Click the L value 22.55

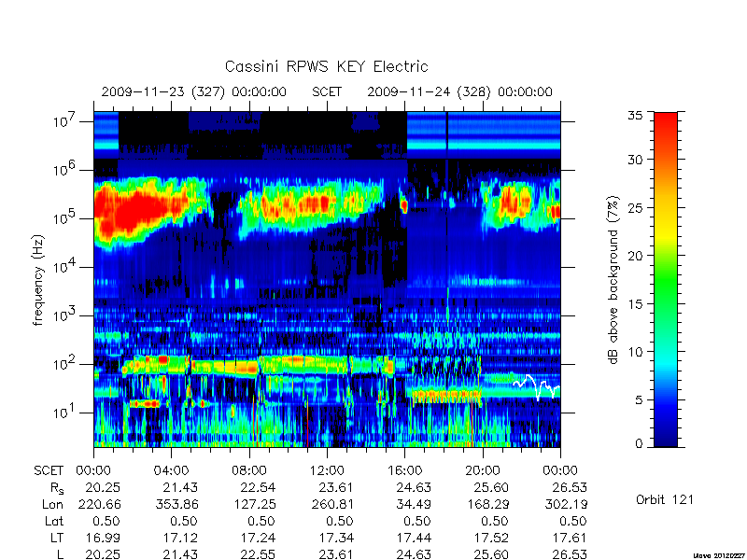click(x=258, y=554)
